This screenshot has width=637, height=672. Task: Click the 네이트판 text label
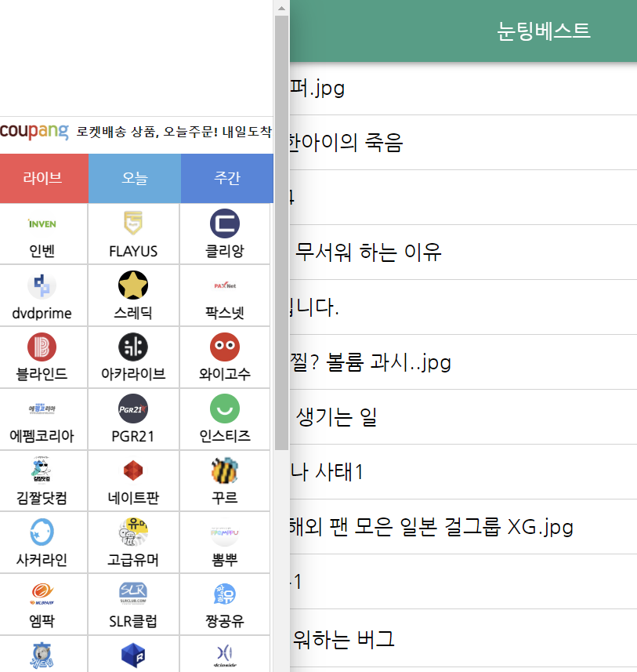pos(133,498)
